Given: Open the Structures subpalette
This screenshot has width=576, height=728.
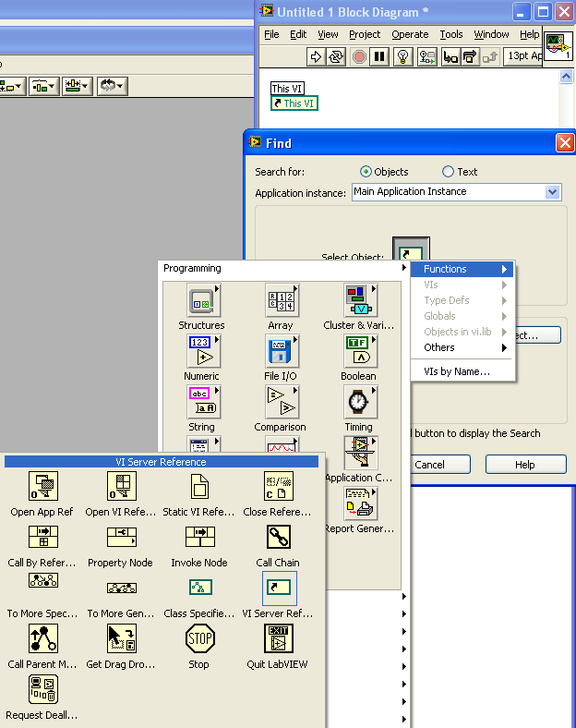Looking at the screenshot, I should 204,300.
